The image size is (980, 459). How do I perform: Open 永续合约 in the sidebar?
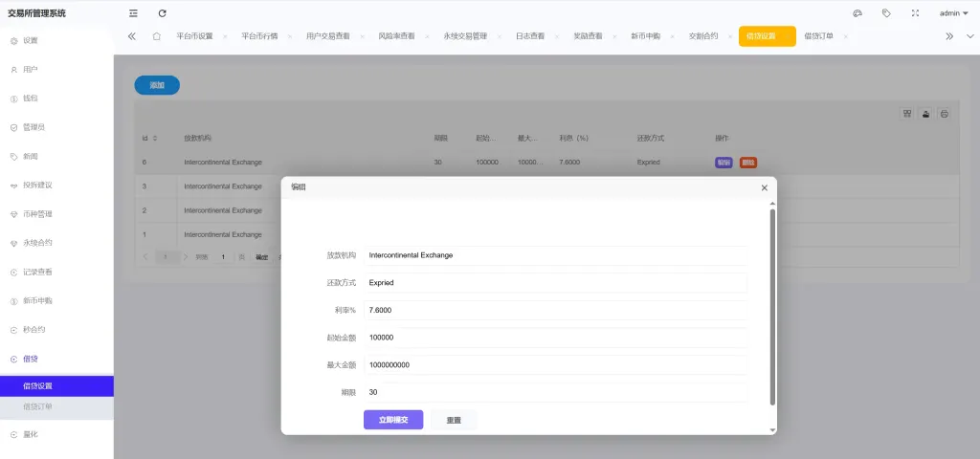[x=56, y=243]
